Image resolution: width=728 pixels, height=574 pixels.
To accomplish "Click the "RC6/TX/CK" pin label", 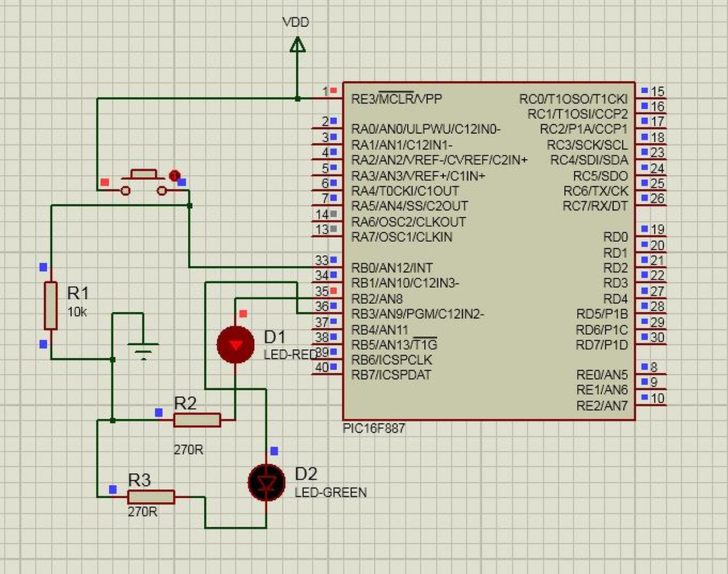I will (596, 191).
